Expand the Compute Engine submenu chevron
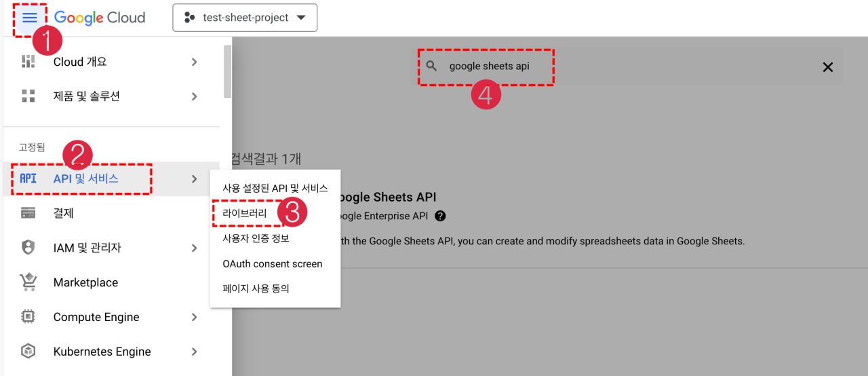The width and height of the screenshot is (868, 376). click(x=194, y=317)
